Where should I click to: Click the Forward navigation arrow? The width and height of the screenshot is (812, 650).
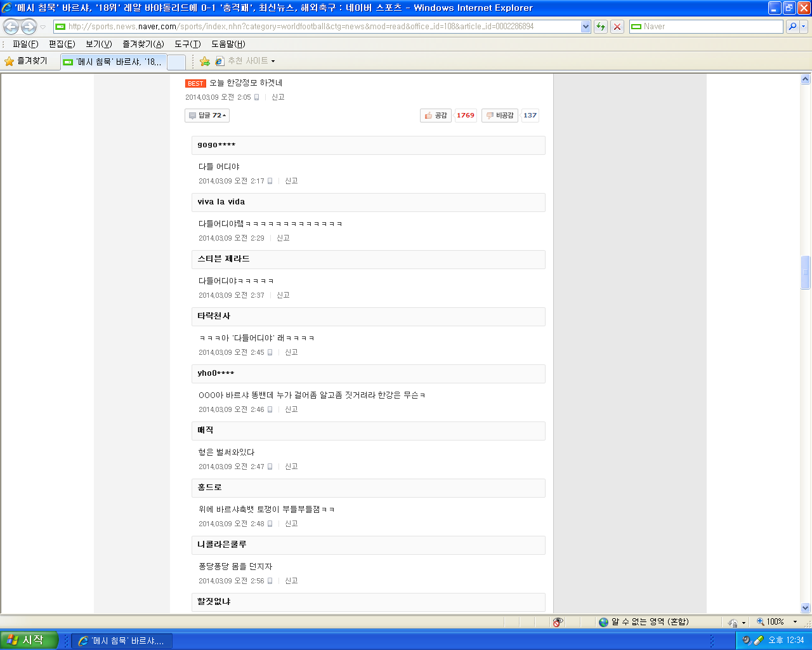click(x=29, y=27)
